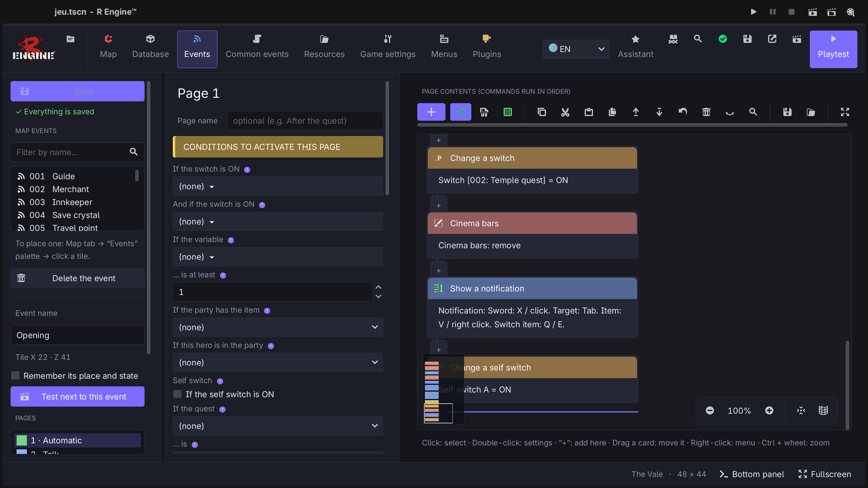Viewport: 868px width, 488px height.
Task: Click the green grid icon in toolbar
Action: 508,112
